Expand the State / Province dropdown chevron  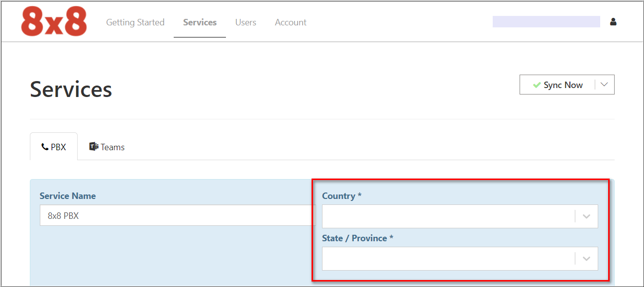coord(586,259)
